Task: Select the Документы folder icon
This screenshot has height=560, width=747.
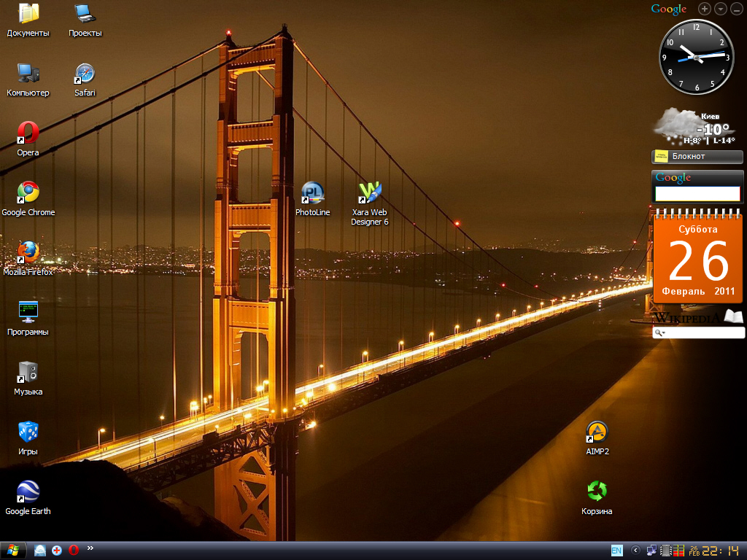Action: click(x=28, y=15)
